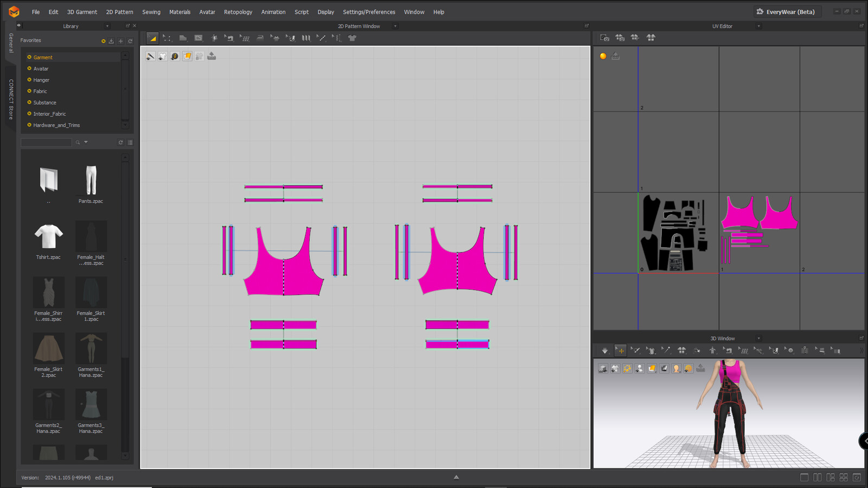Select the Edit Sewing machine tool in 2D toolbar

[x=229, y=38]
